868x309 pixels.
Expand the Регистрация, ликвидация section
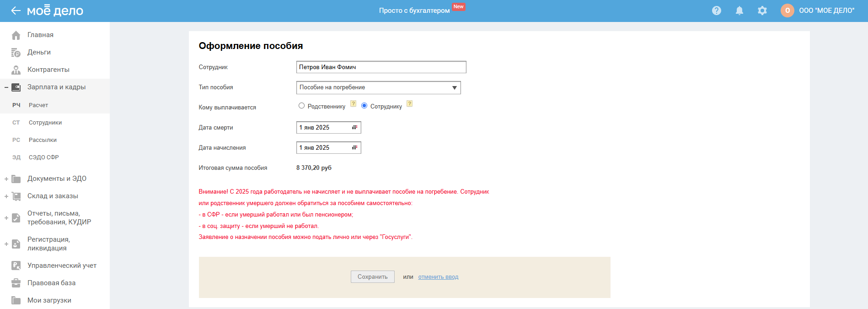click(6, 244)
